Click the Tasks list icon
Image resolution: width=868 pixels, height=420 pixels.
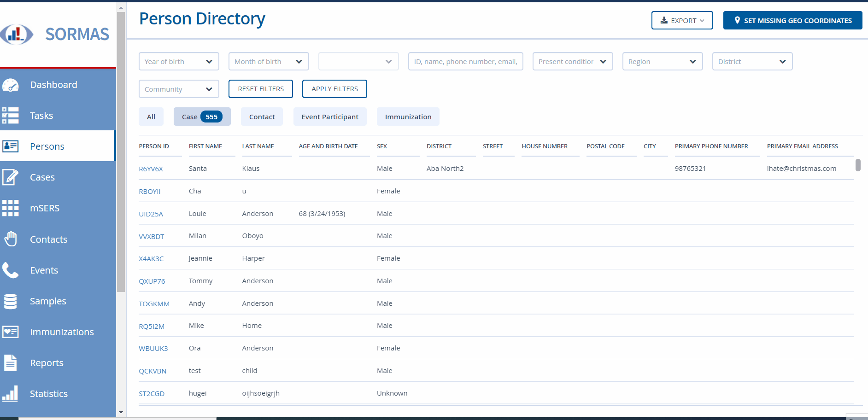[10, 116]
